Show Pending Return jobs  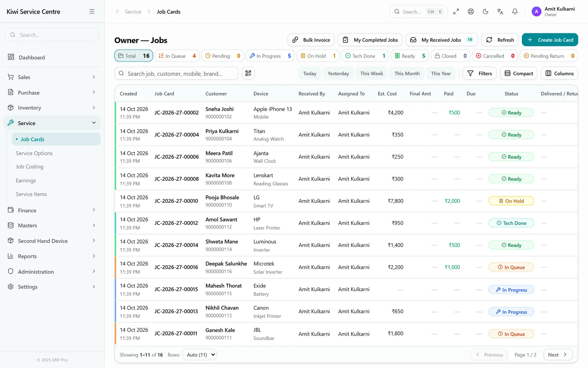(x=549, y=56)
